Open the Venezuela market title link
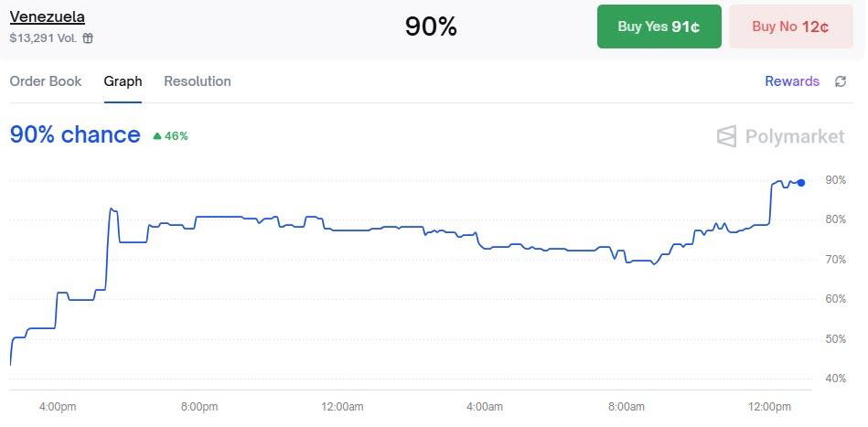 48,17
